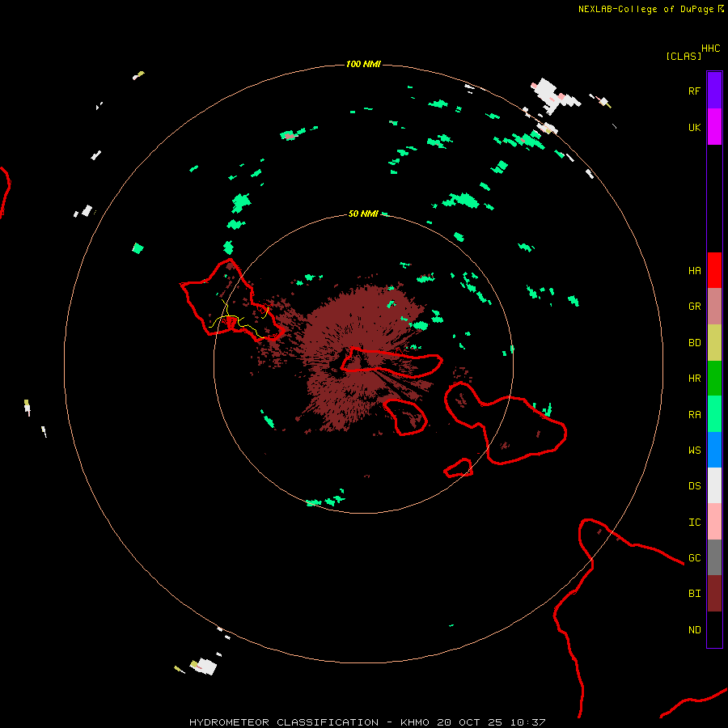
Task: Click the HA legend label
Action: tap(694, 271)
